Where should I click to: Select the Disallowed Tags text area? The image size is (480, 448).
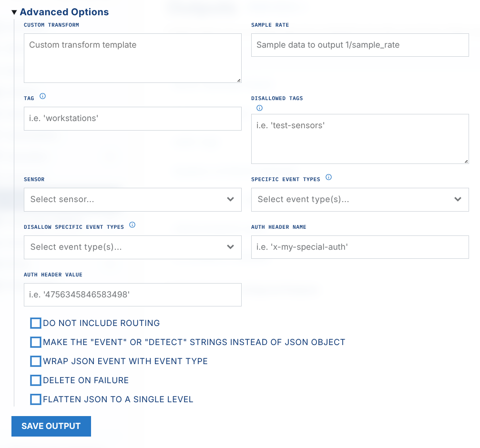(x=360, y=139)
